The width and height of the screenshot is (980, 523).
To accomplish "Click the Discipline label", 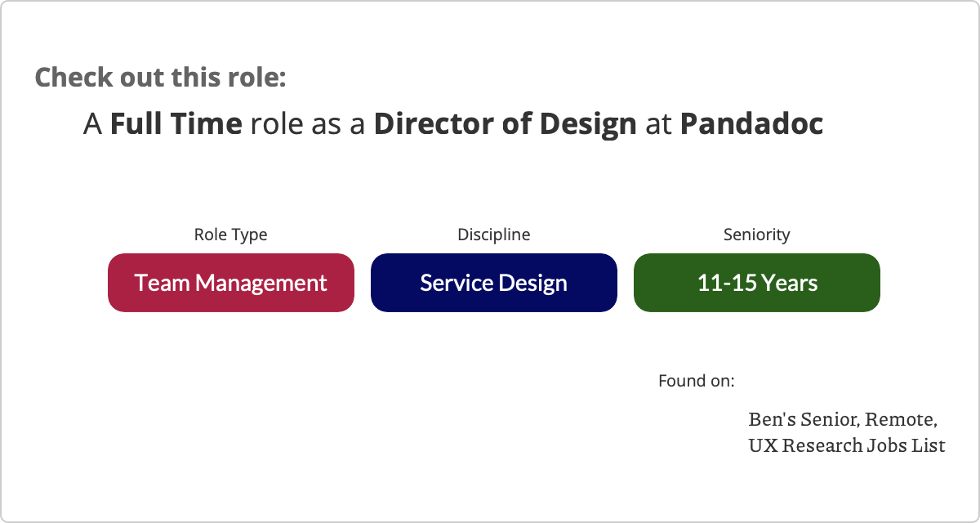I will (493, 235).
